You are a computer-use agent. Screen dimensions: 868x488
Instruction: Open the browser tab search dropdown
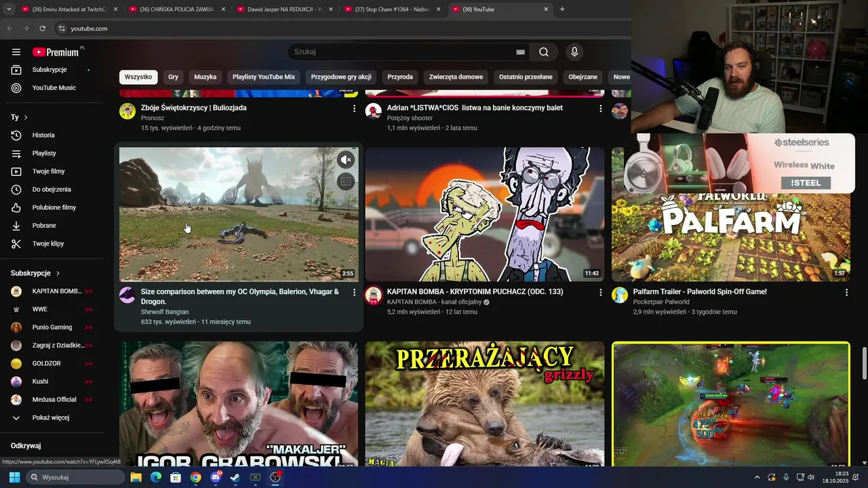tap(9, 9)
